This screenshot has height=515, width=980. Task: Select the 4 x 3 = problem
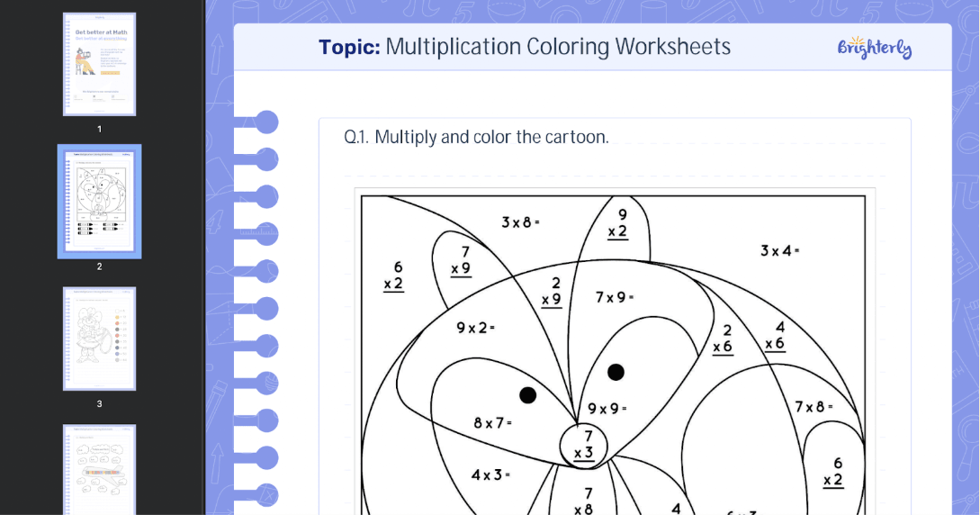[x=490, y=474]
